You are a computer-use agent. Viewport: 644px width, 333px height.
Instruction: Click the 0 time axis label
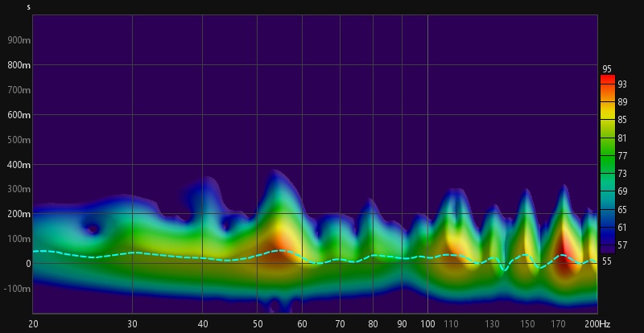point(28,264)
